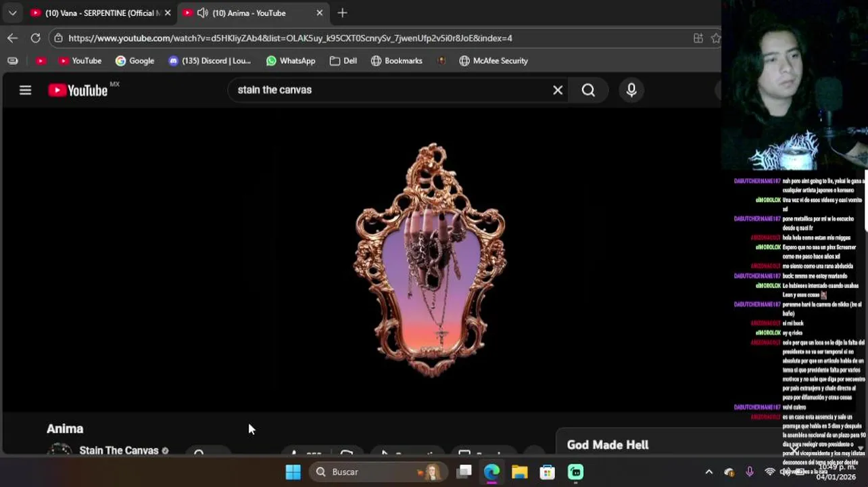Open the WhatsApp bookmark
868x487 pixels.
(x=290, y=61)
